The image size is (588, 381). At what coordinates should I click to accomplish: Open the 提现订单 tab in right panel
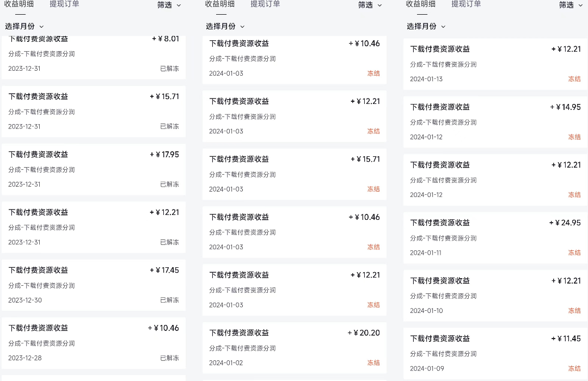[x=466, y=4]
